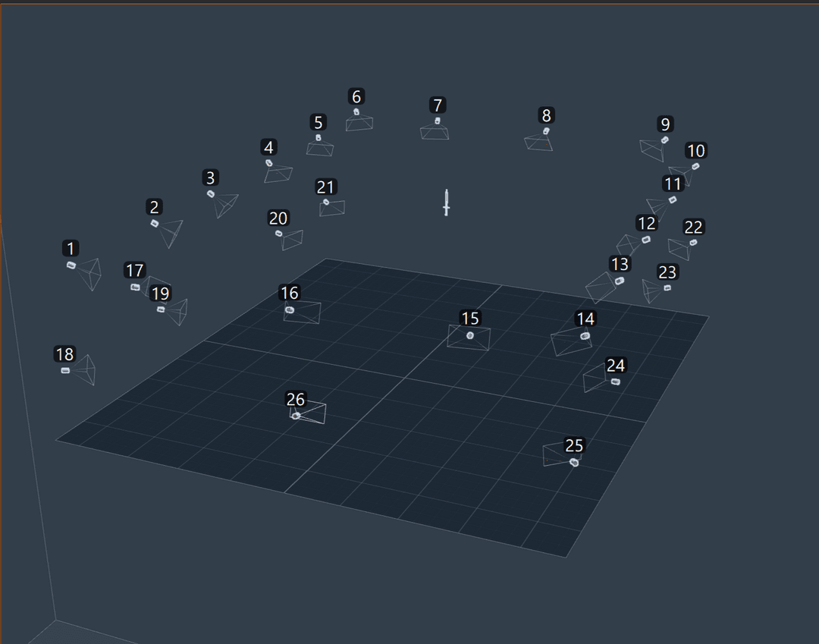This screenshot has width=819, height=644.
Task: Select camera 2 in the 3D view
Action: point(155,224)
